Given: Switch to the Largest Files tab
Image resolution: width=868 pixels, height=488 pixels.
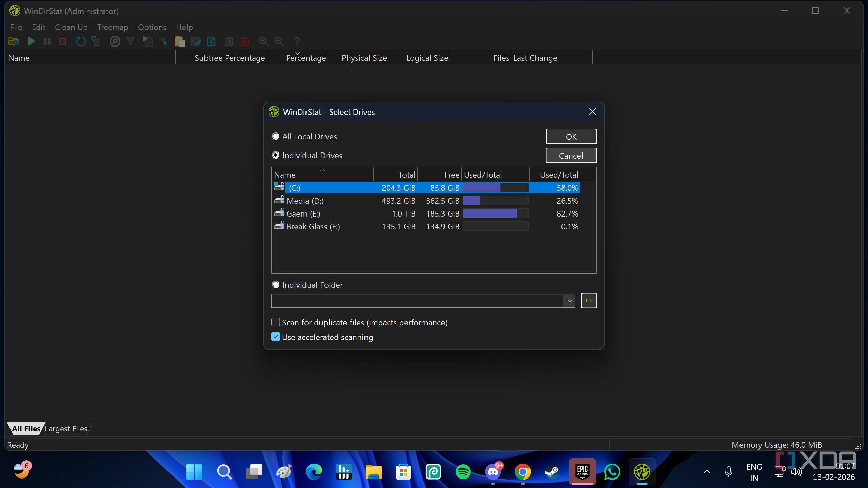Looking at the screenshot, I should click(66, 429).
